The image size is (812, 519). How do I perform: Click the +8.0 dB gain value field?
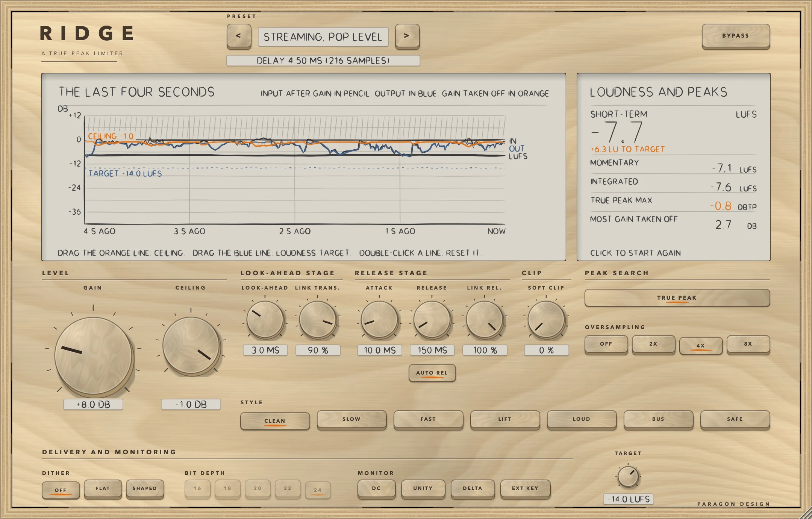pyautogui.click(x=93, y=405)
